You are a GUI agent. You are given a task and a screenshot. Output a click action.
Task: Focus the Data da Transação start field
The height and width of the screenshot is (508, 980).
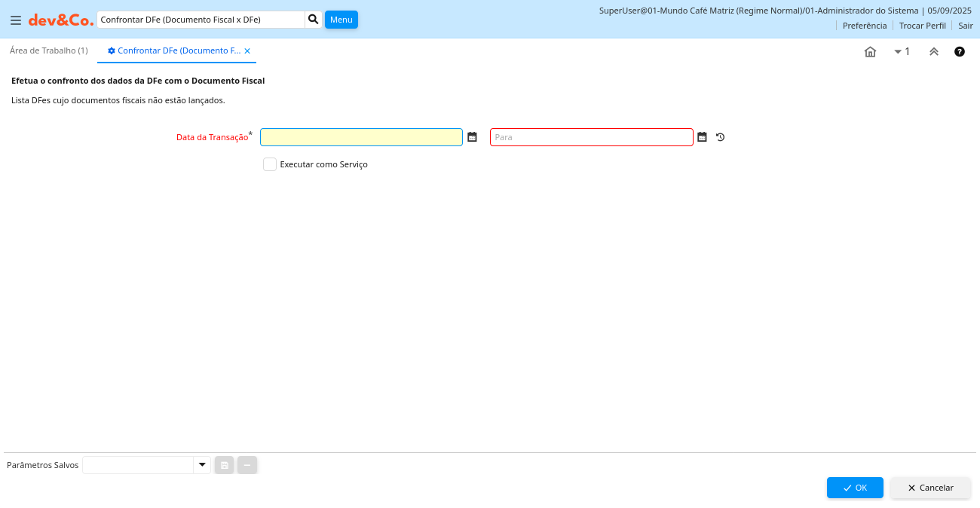coord(361,137)
